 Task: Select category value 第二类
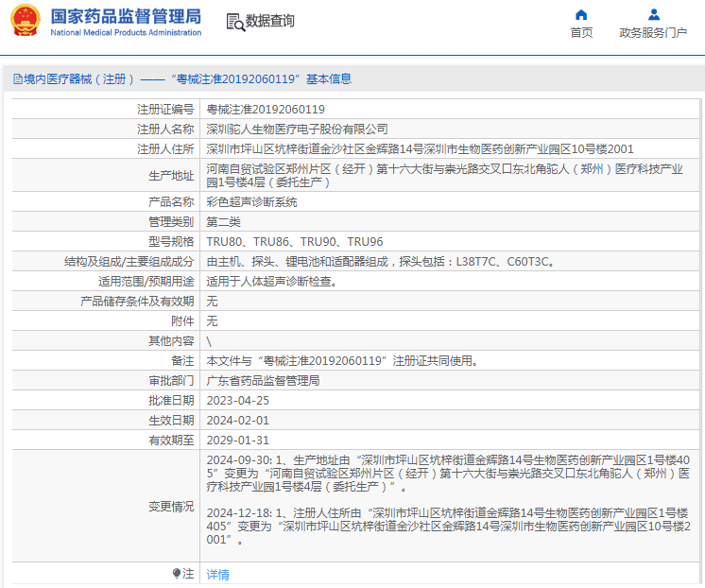[x=223, y=222]
